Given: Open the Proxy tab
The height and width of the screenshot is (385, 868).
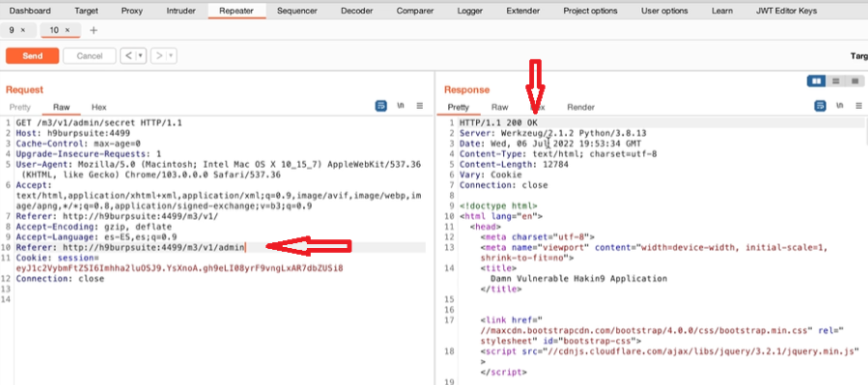Looking at the screenshot, I should click(x=131, y=11).
